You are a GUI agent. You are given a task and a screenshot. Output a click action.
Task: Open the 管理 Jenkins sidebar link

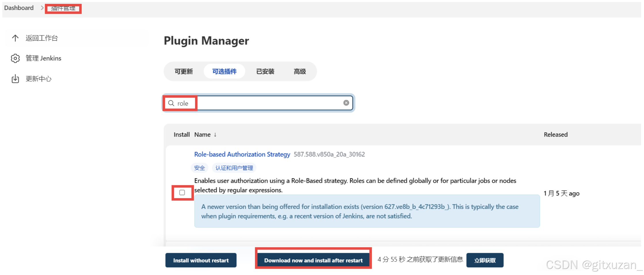pos(43,58)
